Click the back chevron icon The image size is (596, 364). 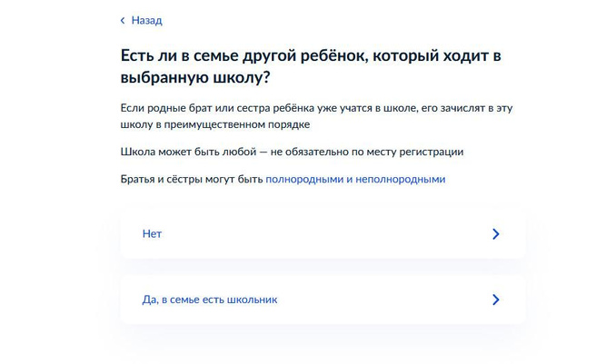point(123,20)
